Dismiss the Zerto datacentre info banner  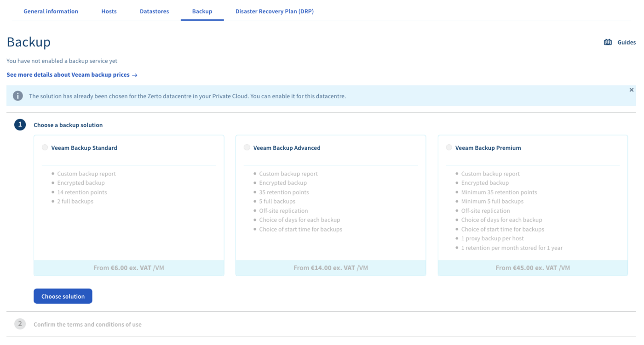(x=631, y=90)
